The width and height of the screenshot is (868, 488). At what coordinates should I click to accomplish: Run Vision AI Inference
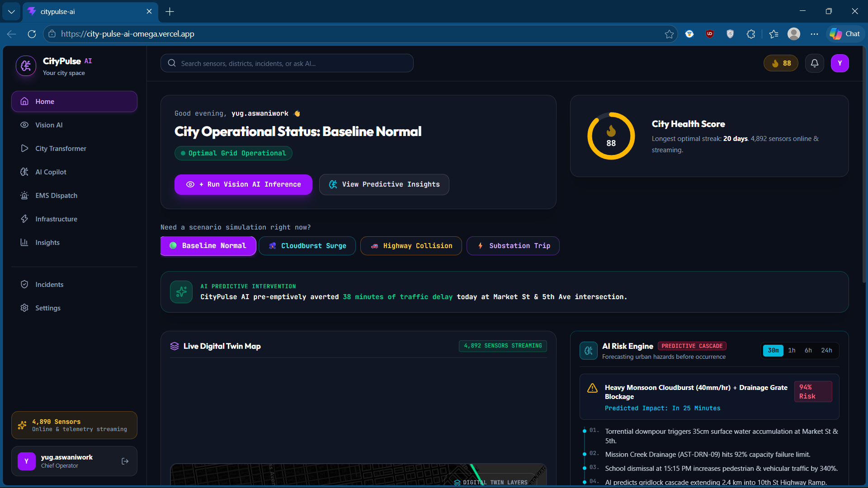click(x=243, y=184)
